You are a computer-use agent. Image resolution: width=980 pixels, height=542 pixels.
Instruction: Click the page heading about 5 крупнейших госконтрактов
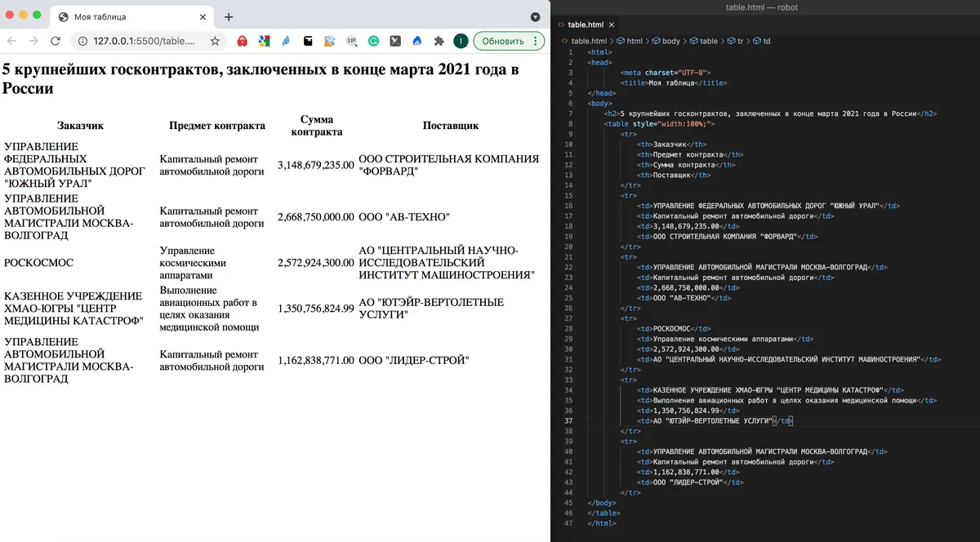pyautogui.click(x=261, y=78)
